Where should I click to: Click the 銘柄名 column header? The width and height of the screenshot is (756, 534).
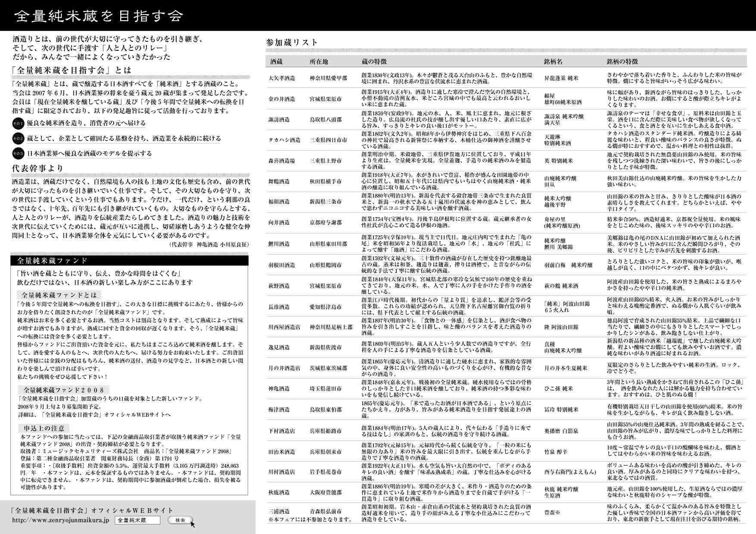tap(553, 62)
